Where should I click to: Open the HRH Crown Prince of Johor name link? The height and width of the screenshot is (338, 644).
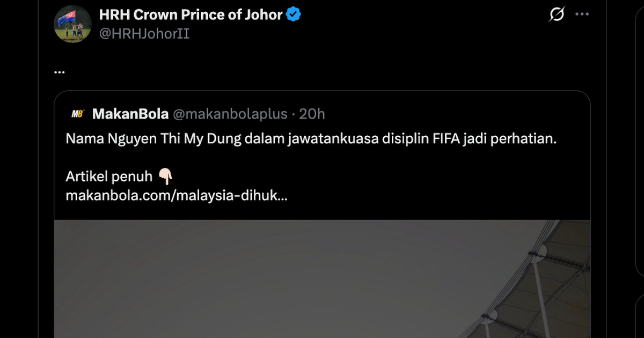(191, 14)
